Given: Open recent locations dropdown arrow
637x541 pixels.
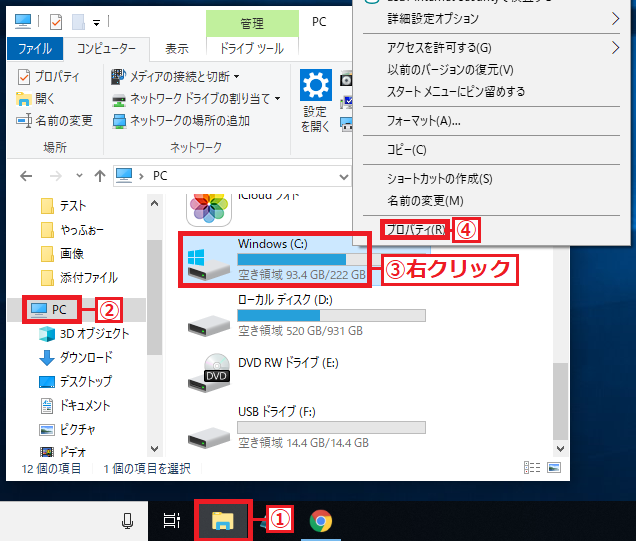Looking at the screenshot, I should [79, 176].
